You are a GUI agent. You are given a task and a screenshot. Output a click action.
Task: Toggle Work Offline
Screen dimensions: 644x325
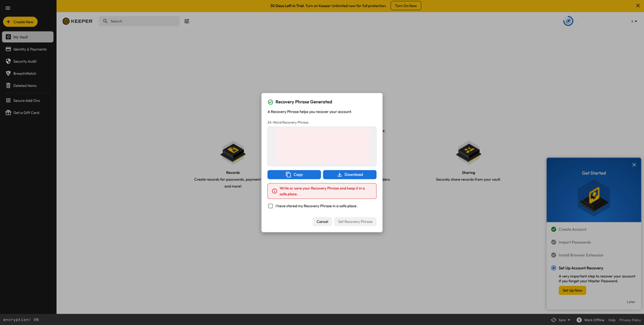pyautogui.click(x=591, y=320)
